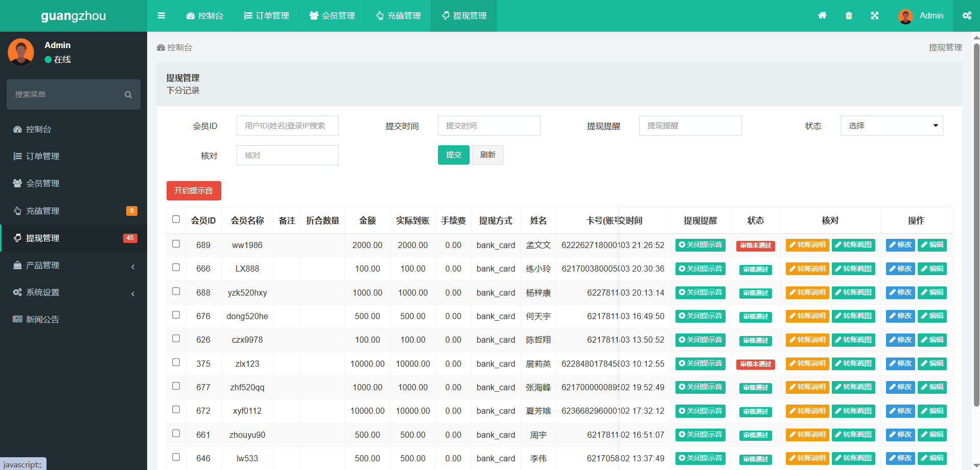This screenshot has height=470, width=980.
Task: Toggle the hamburger sidebar menu icon
Action: [161, 15]
